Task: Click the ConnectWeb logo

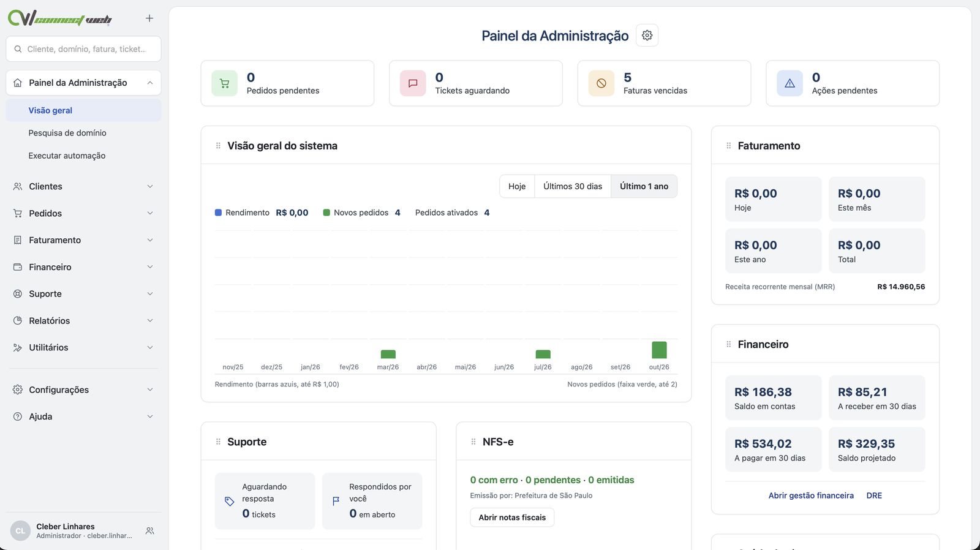Action: 60,18
